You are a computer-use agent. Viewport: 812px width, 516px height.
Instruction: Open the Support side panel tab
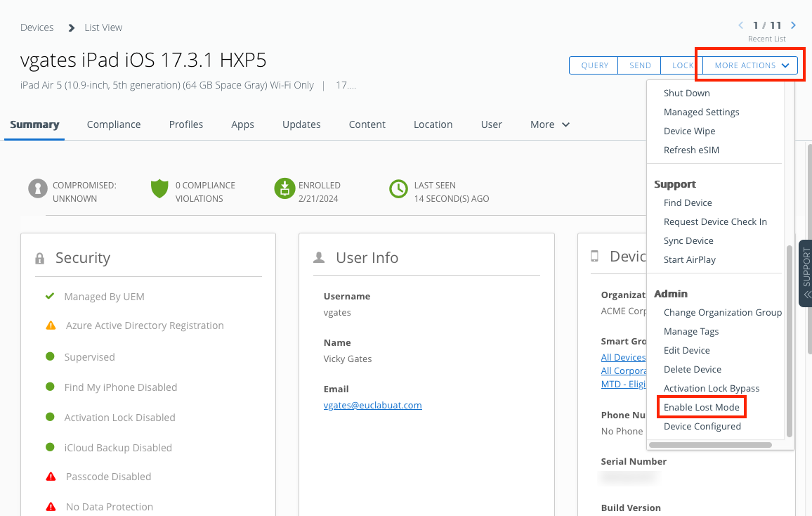(x=805, y=273)
